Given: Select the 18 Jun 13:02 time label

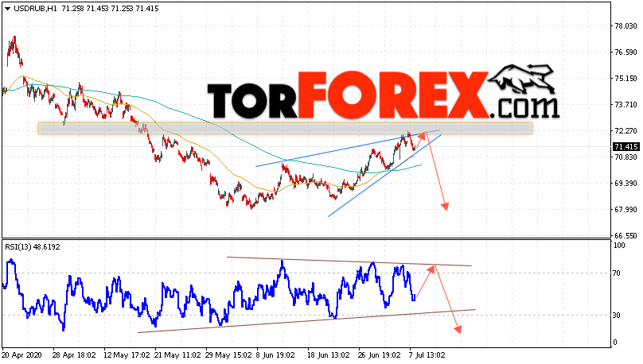Looking at the screenshot, I should tap(328, 355).
